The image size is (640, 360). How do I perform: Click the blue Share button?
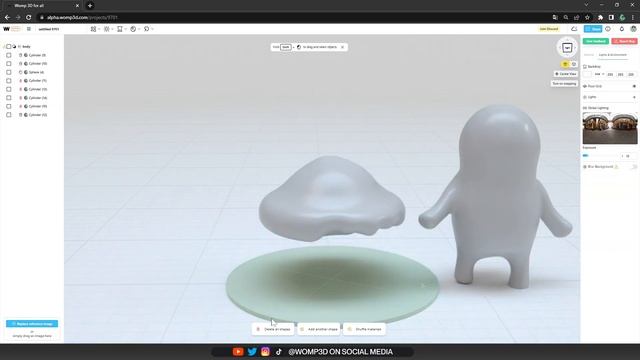pos(593,29)
